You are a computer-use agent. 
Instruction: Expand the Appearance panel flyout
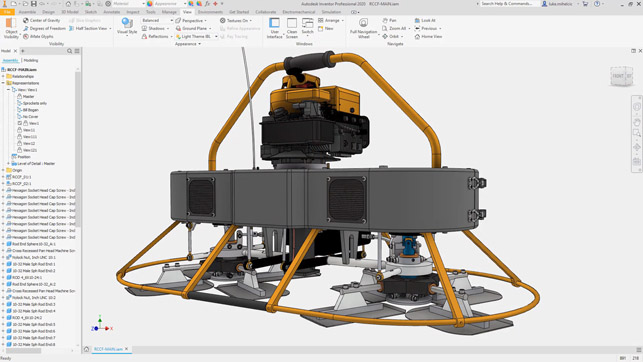pyautogui.click(x=188, y=44)
